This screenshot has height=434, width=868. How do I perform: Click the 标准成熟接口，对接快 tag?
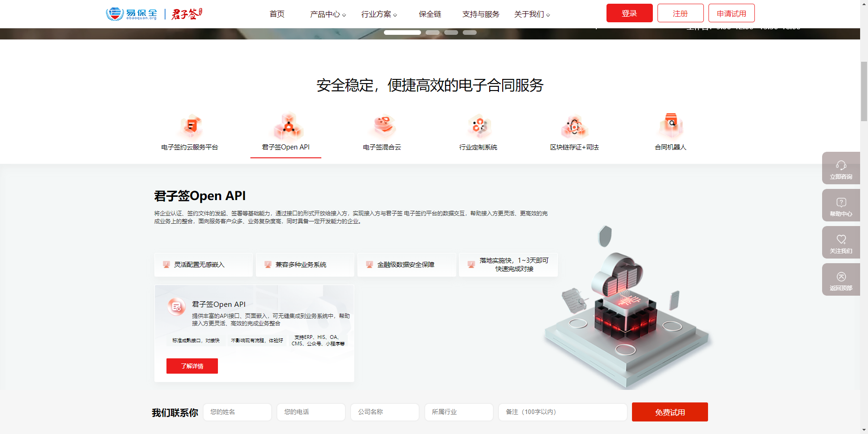196,340
